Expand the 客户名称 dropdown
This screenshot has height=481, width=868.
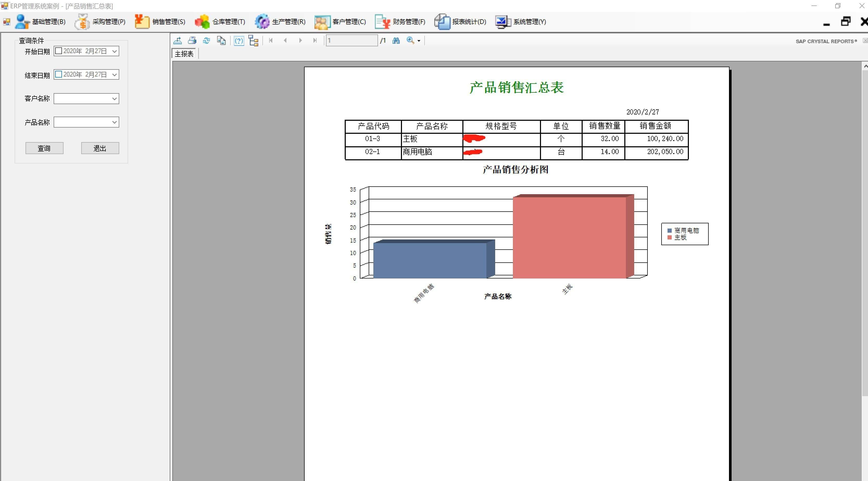(115, 99)
